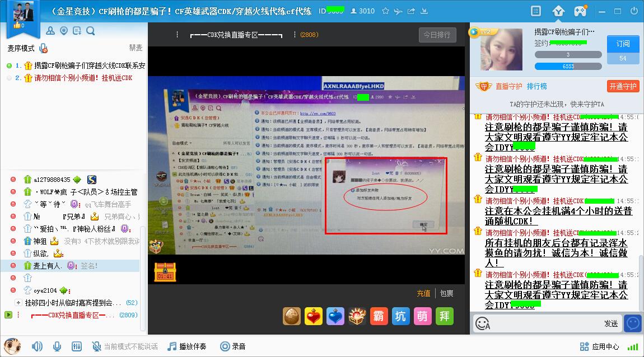
Task: Click the signal strength bars icon
Action: [632, 347]
